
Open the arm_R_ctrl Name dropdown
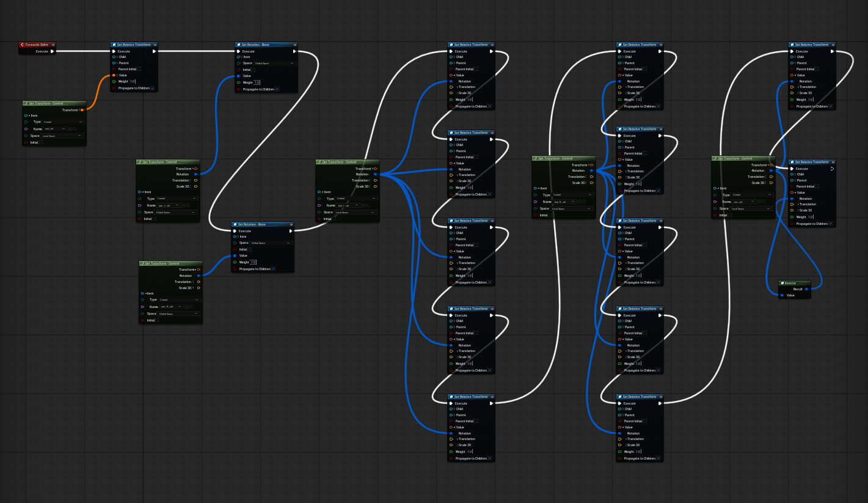tap(170, 307)
